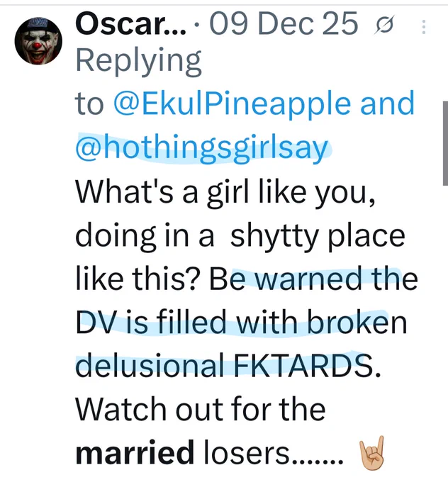Open the three-dot more options menu
This screenshot has width=448, height=482.
(424, 27)
